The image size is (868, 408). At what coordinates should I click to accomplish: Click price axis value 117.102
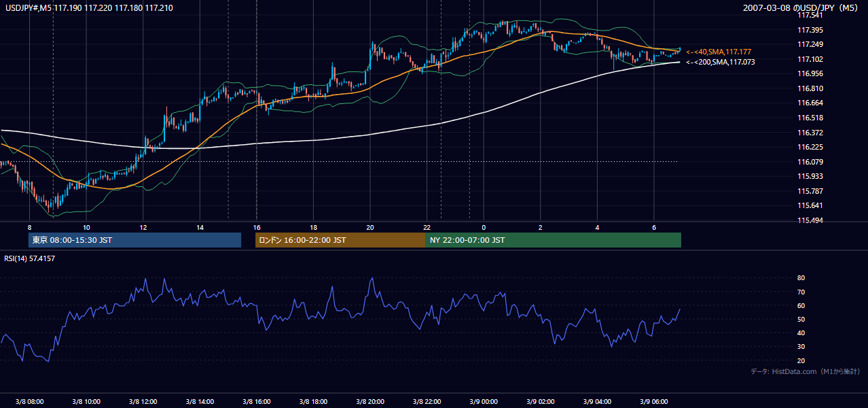pos(810,59)
